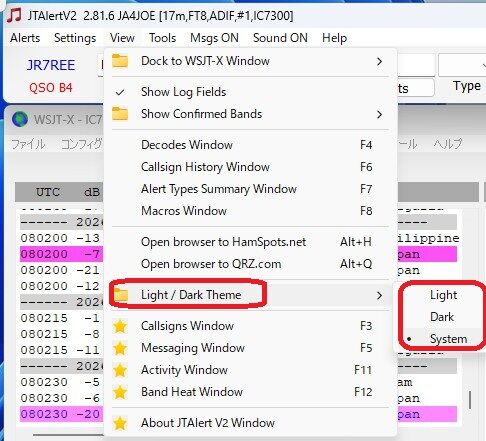Toggle the Show Log Fields checkmark
This screenshot has width=486, height=441.
point(120,92)
